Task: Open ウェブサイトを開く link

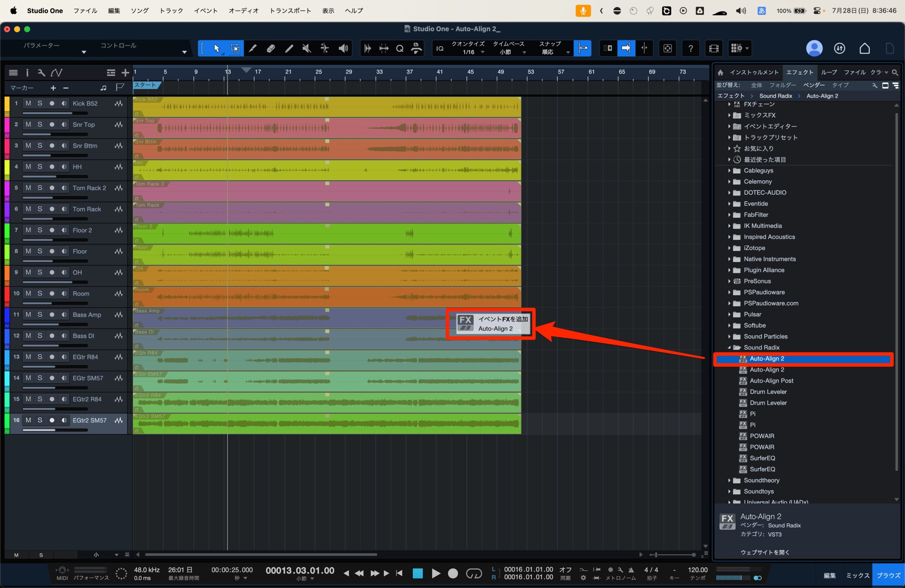Action: point(765,552)
